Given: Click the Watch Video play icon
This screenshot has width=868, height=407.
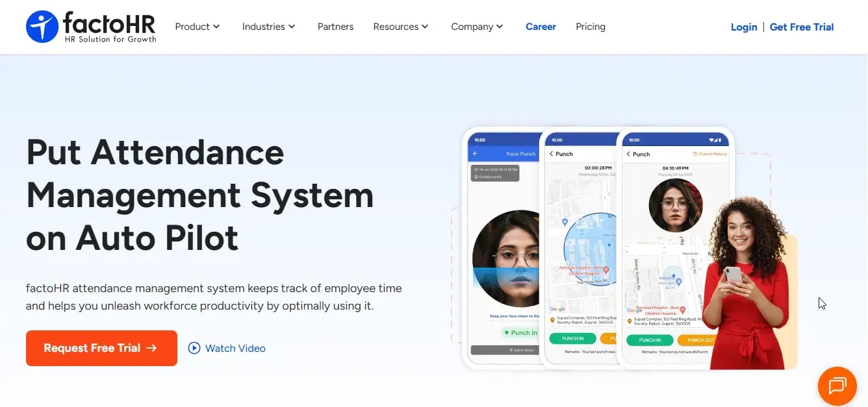Looking at the screenshot, I should [x=194, y=348].
